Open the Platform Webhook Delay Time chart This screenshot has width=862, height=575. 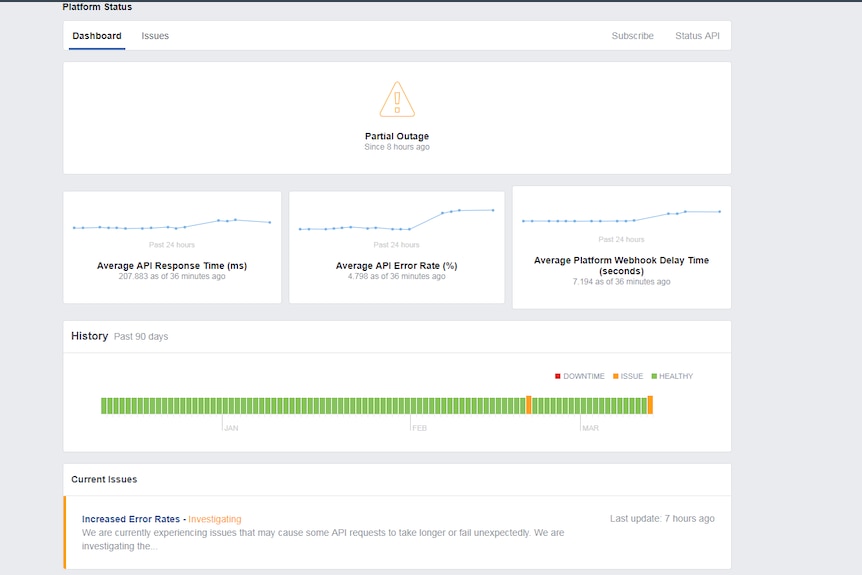coord(621,217)
